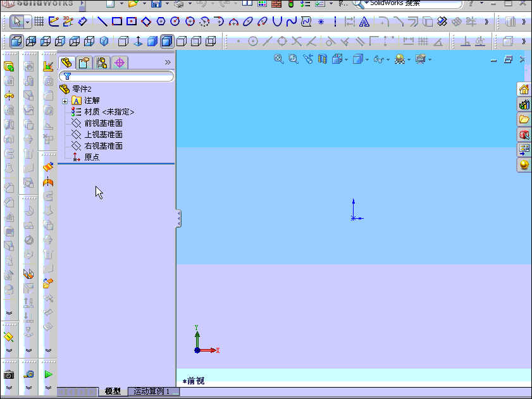This screenshot has height=399, width=532.
Task: Open Display Style dropdown arrow
Action: [367, 59]
